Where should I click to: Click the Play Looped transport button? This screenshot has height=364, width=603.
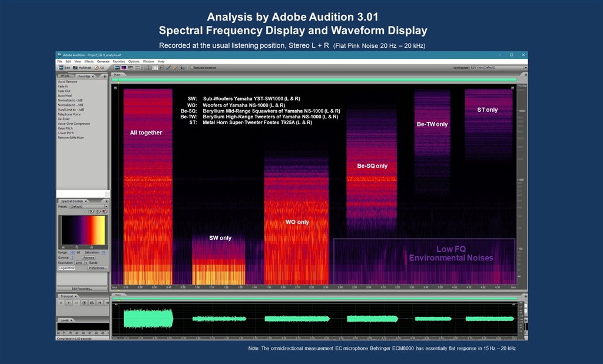[92, 303]
